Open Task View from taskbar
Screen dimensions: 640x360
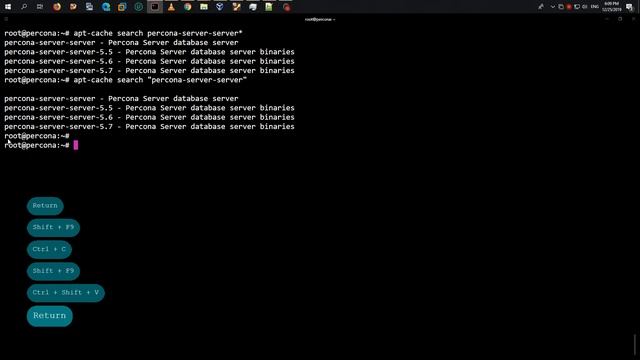pyautogui.click(x=40, y=7)
